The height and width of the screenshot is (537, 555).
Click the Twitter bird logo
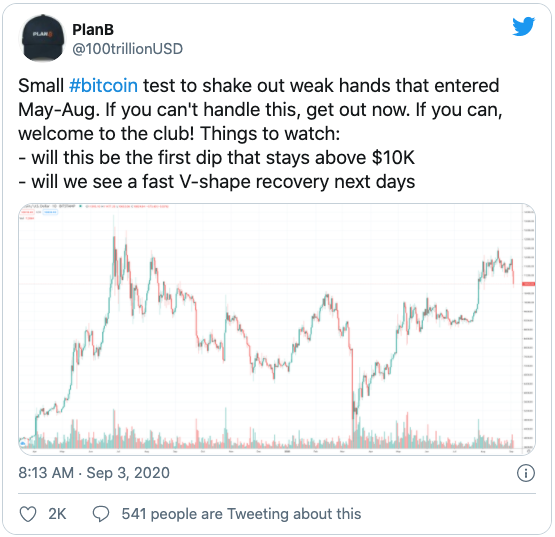(523, 27)
